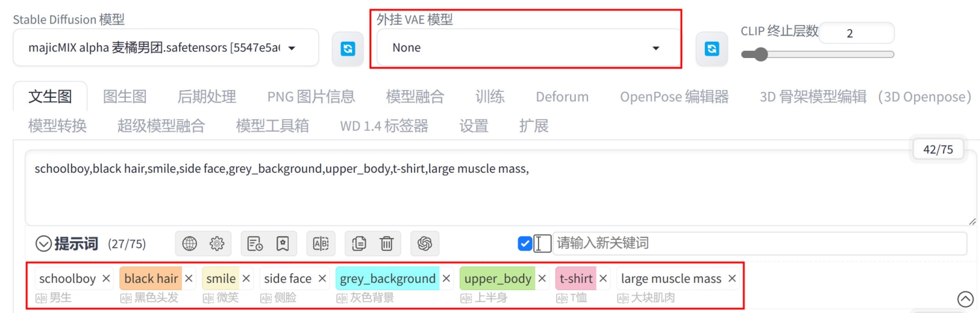Refresh the Stable Diffusion model list
The image size is (980, 313).
(x=348, y=48)
